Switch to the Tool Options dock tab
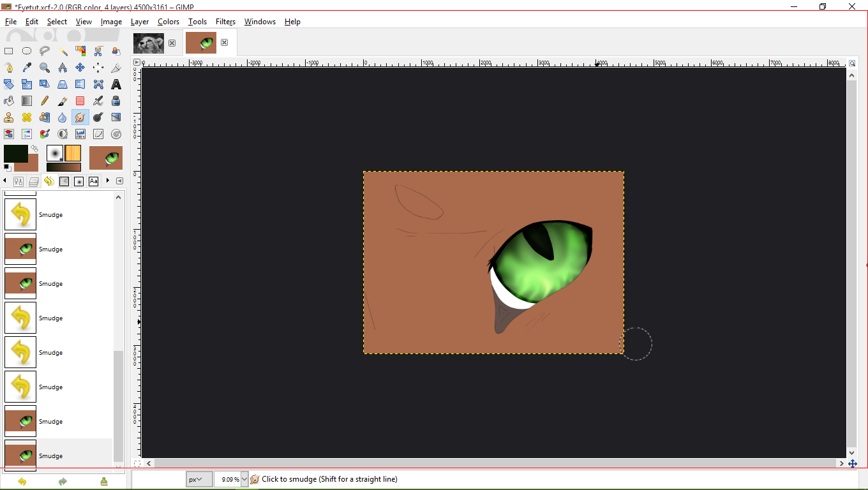Image resolution: width=868 pixels, height=490 pixels. (x=19, y=182)
